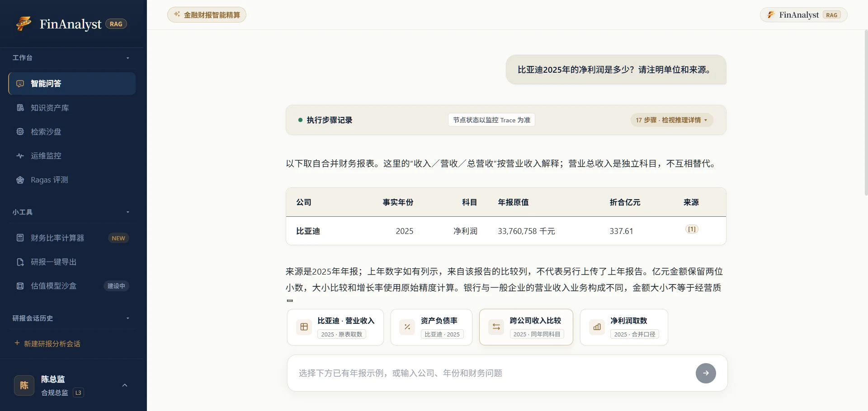
Task: Click the percent icon on 资产负债率 card
Action: (407, 327)
